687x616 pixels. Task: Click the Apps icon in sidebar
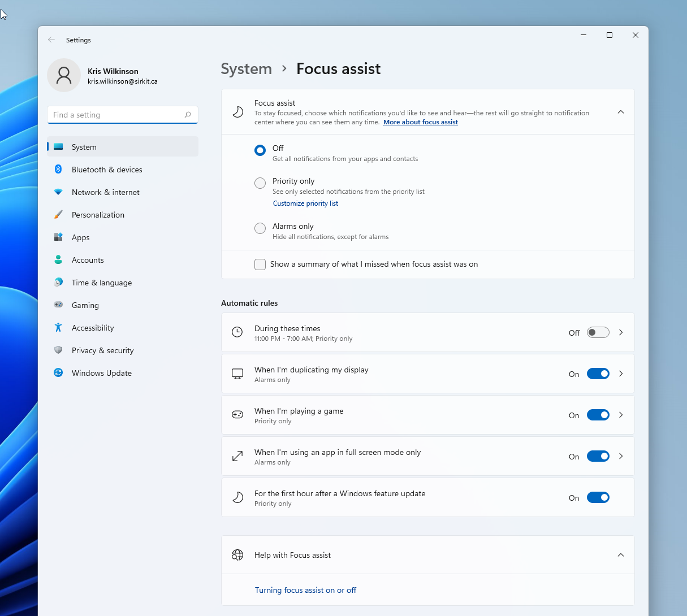[x=58, y=237]
